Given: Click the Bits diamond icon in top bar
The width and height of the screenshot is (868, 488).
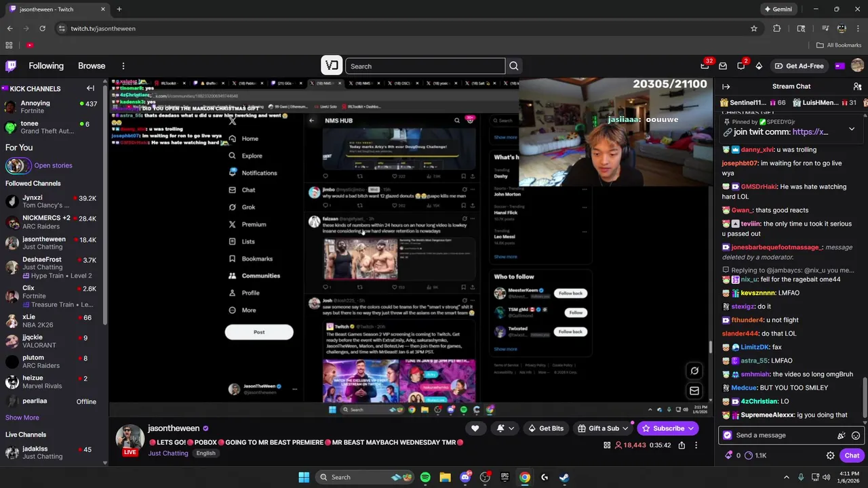Looking at the screenshot, I should pos(759,66).
